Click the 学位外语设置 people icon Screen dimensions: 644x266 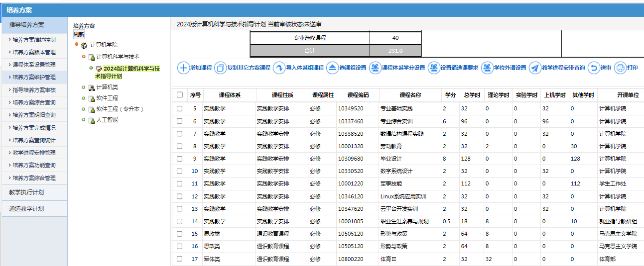tap(487, 68)
